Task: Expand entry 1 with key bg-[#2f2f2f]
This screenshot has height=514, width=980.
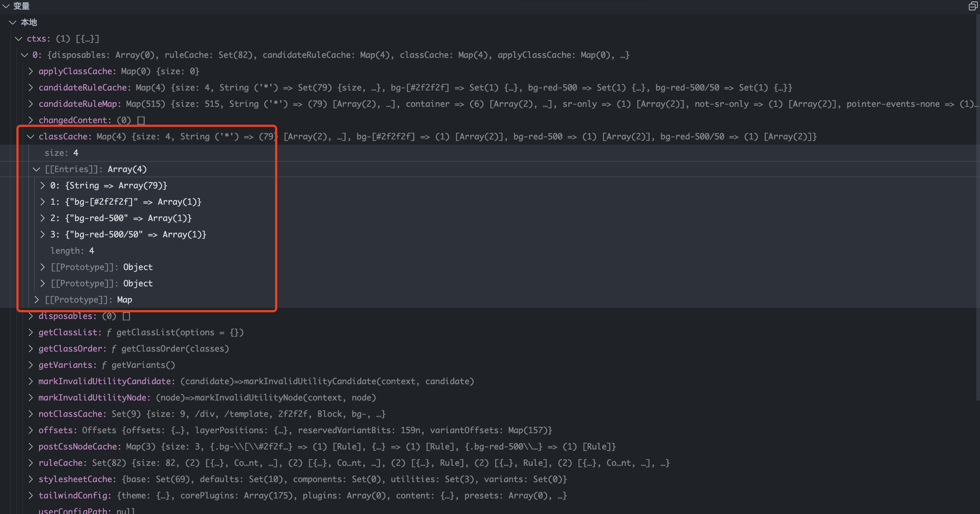Action: tap(43, 202)
